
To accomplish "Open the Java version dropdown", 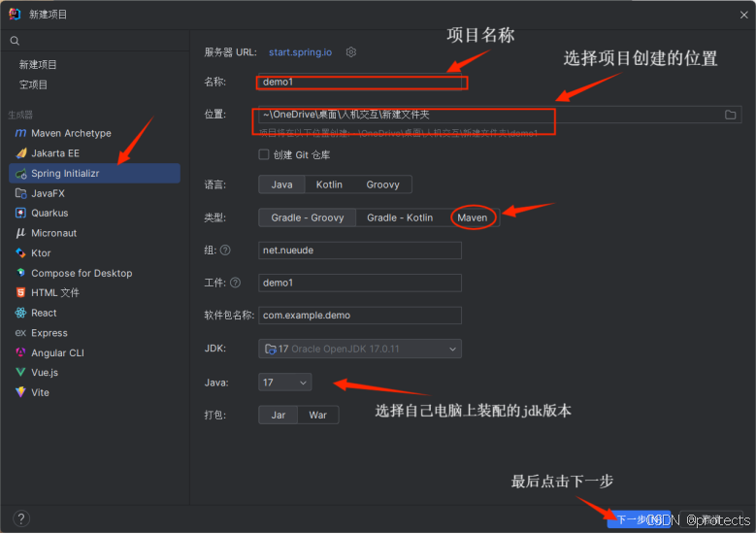I will pyautogui.click(x=285, y=383).
